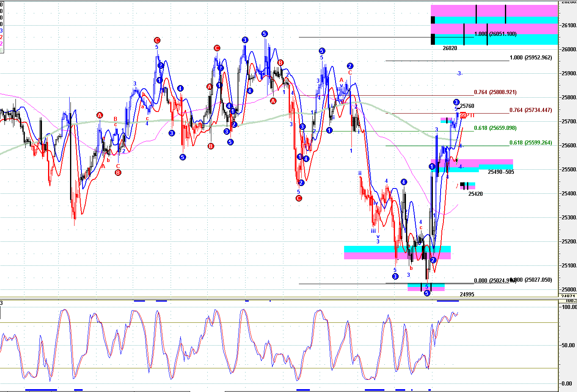Click the 1.000 (26051.100) target label
Screen dimensions: 577x392
pos(495,34)
